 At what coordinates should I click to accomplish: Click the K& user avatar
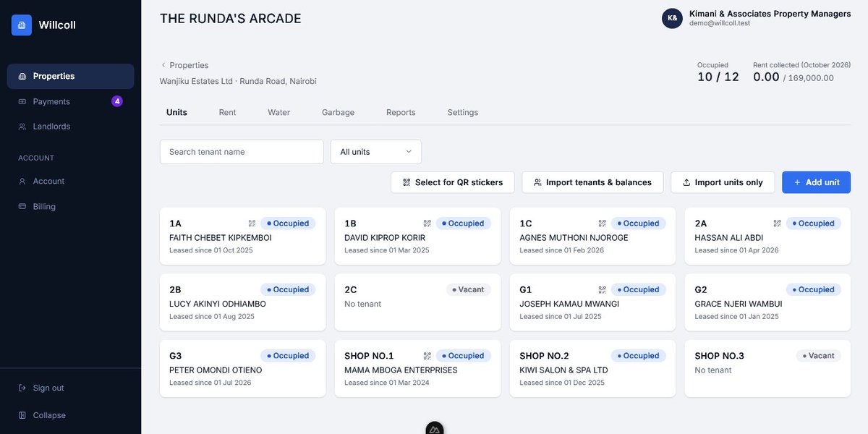[672, 18]
